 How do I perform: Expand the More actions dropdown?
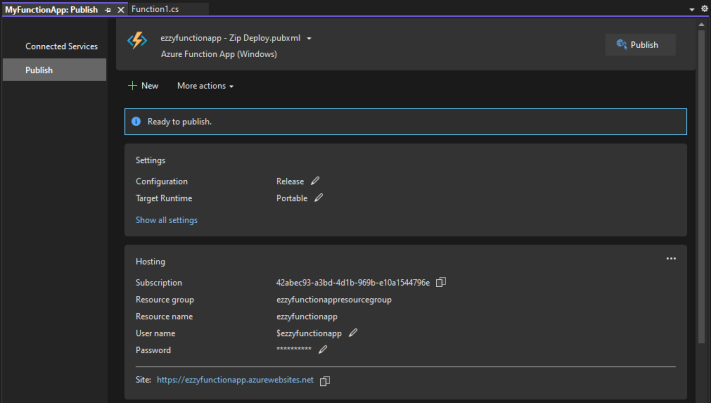(x=205, y=86)
